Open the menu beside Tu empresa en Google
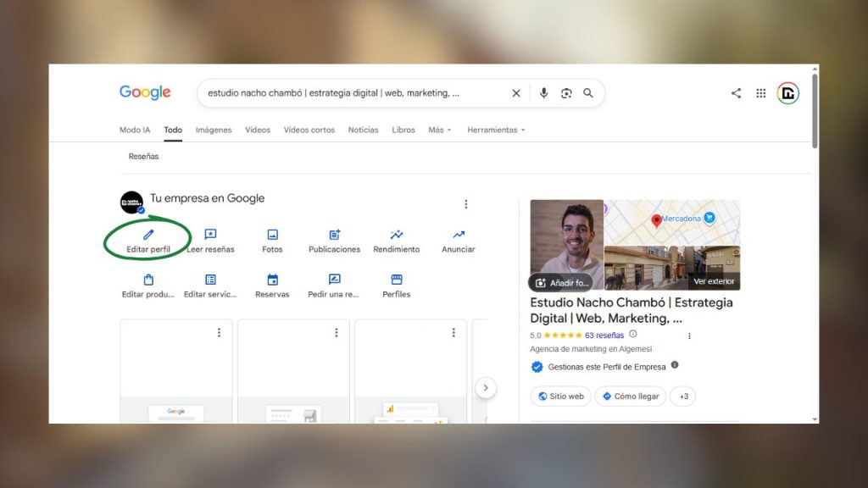 (466, 204)
